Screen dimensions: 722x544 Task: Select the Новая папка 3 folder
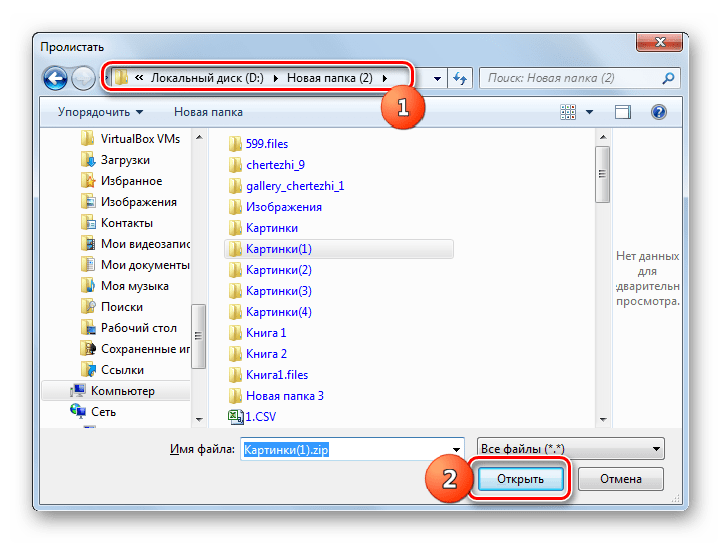(x=276, y=396)
